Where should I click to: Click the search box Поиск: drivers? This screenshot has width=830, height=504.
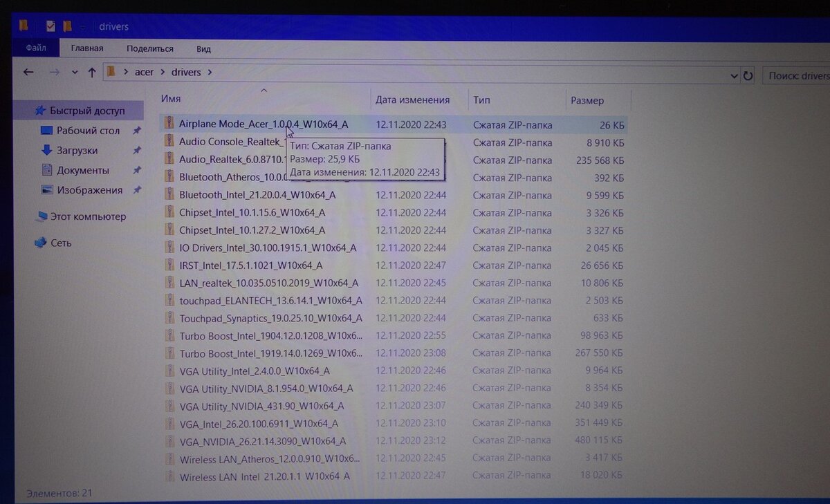[x=797, y=76]
